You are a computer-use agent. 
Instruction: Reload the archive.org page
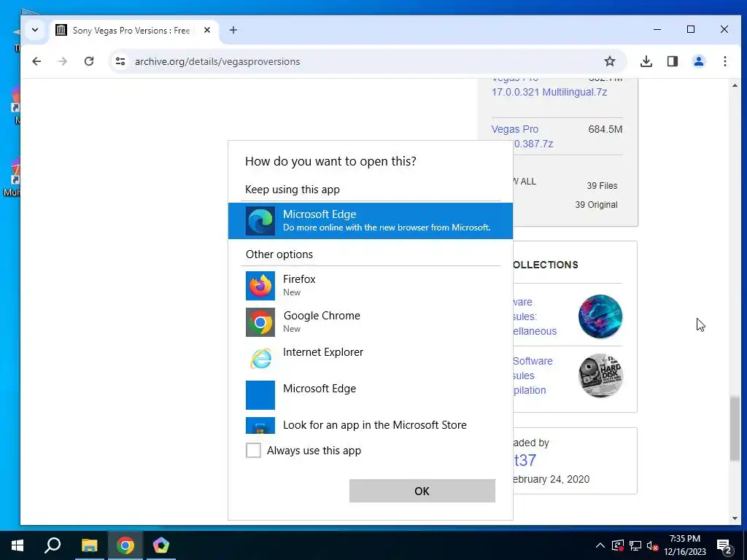pos(88,61)
